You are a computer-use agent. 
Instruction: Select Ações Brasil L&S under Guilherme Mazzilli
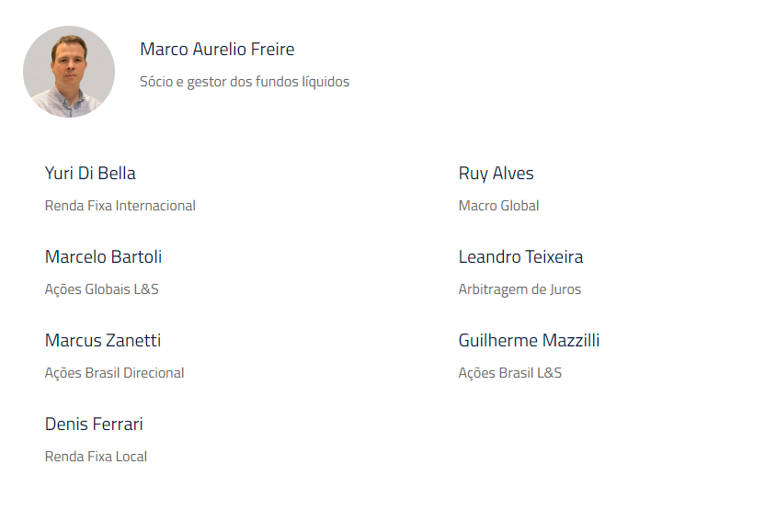510,373
